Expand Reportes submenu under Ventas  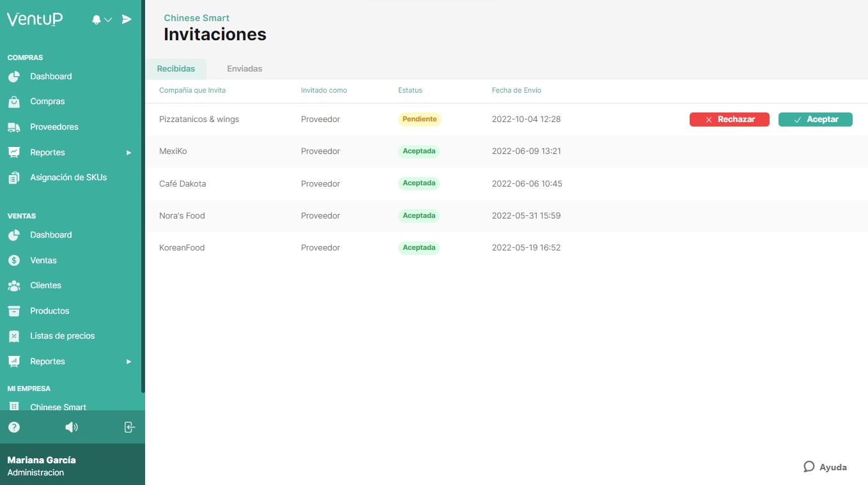(128, 362)
